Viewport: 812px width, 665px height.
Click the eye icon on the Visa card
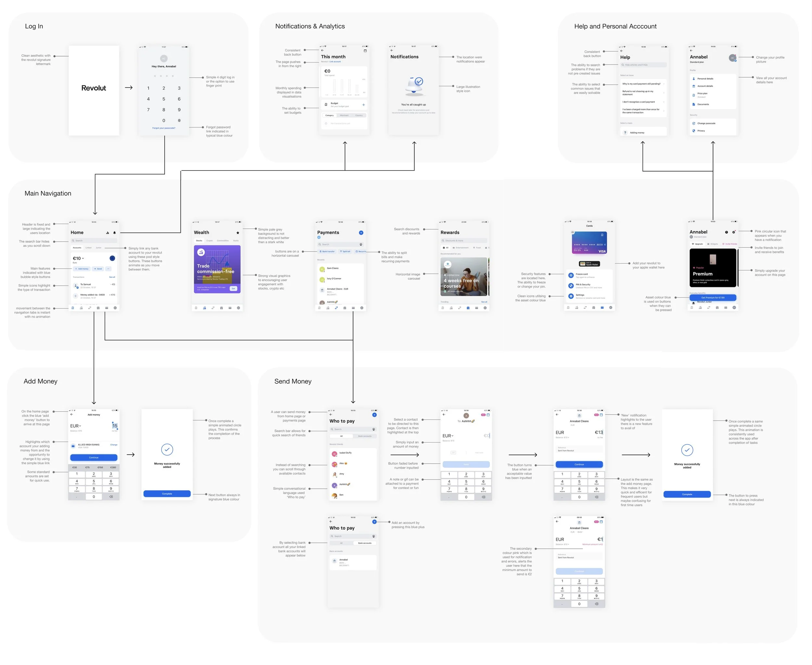coord(573,232)
